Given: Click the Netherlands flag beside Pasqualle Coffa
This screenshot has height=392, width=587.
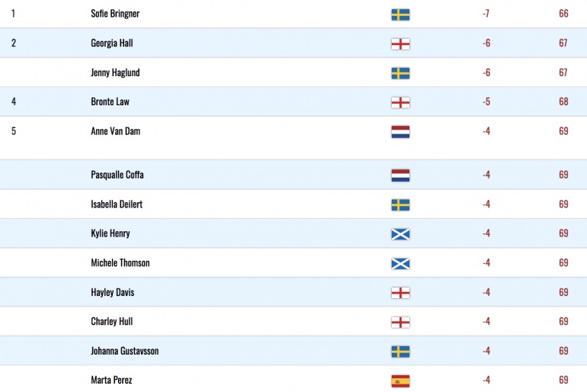Looking at the screenshot, I should [x=400, y=175].
